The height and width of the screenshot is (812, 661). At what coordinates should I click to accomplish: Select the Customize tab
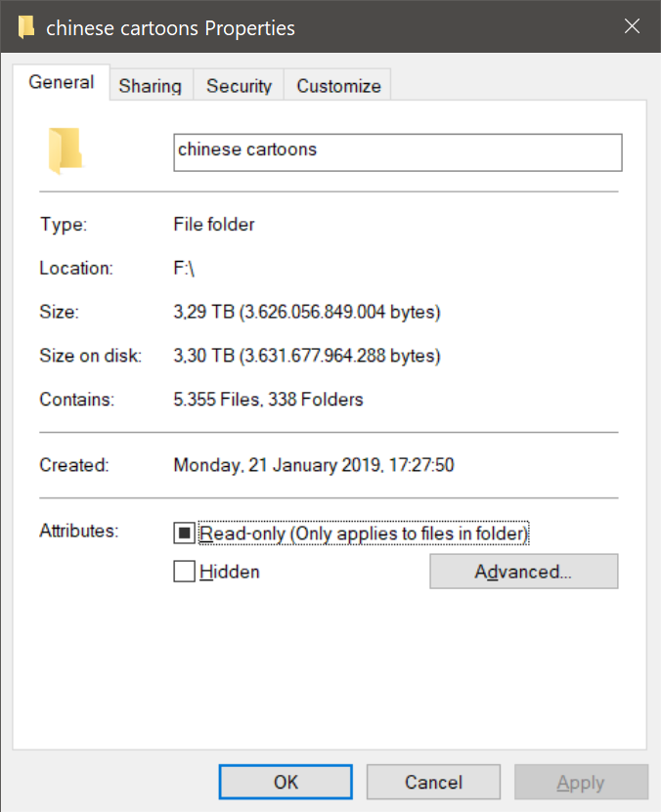338,85
